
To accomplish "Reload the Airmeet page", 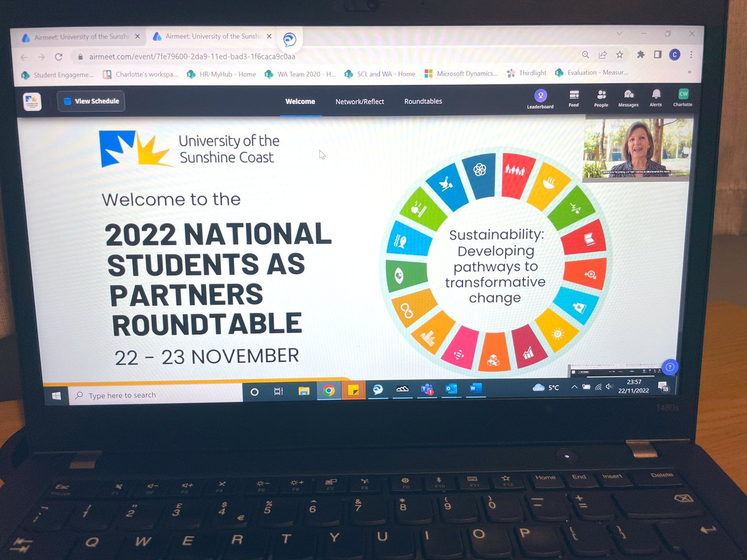I will pos(59,57).
